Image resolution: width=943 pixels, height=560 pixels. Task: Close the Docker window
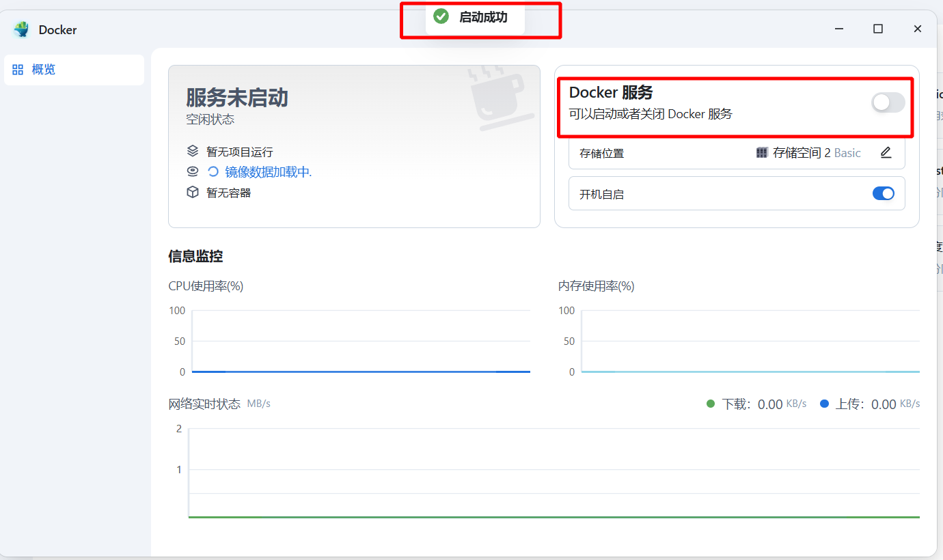pos(918,29)
